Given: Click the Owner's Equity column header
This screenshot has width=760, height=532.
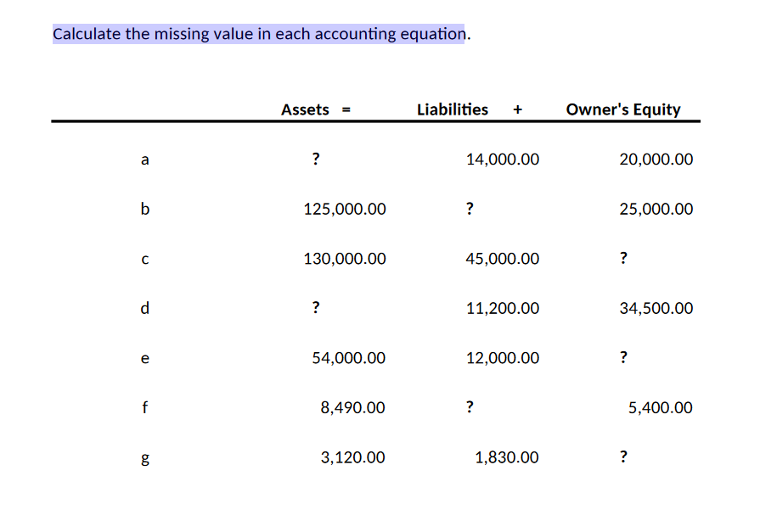Looking at the screenshot, I should [624, 109].
